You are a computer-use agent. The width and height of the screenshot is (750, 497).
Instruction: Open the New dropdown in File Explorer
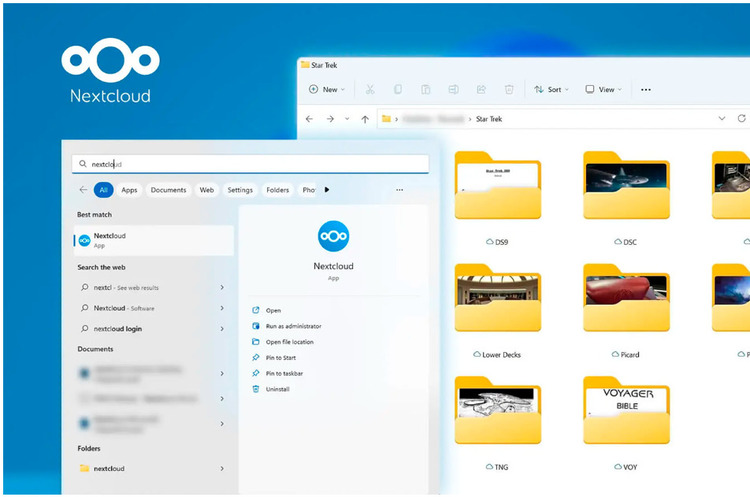(x=327, y=90)
